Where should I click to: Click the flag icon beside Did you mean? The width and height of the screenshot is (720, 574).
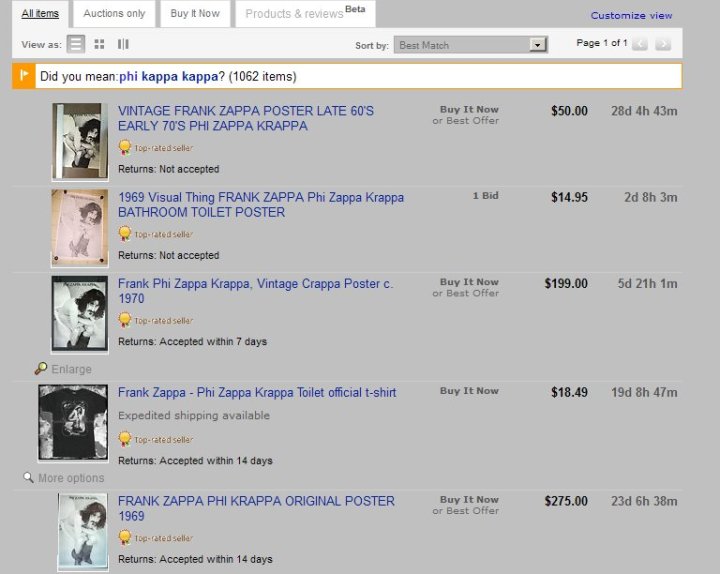click(24, 76)
